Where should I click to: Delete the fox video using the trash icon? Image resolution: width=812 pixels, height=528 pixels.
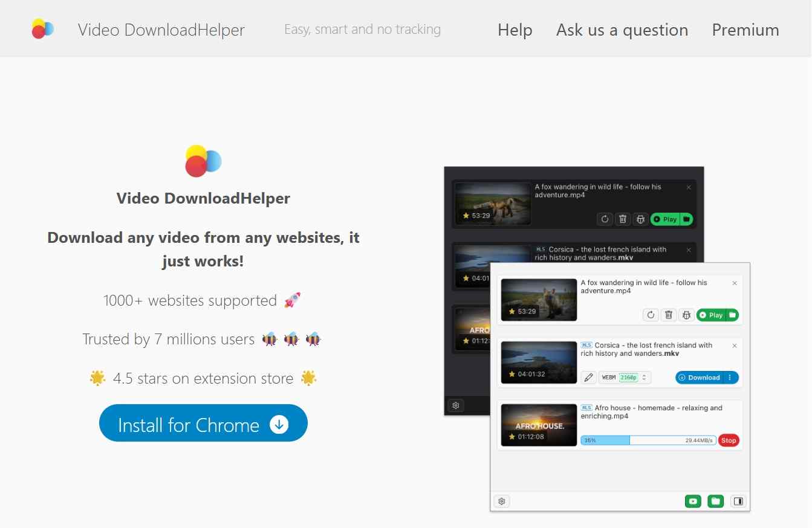point(669,315)
